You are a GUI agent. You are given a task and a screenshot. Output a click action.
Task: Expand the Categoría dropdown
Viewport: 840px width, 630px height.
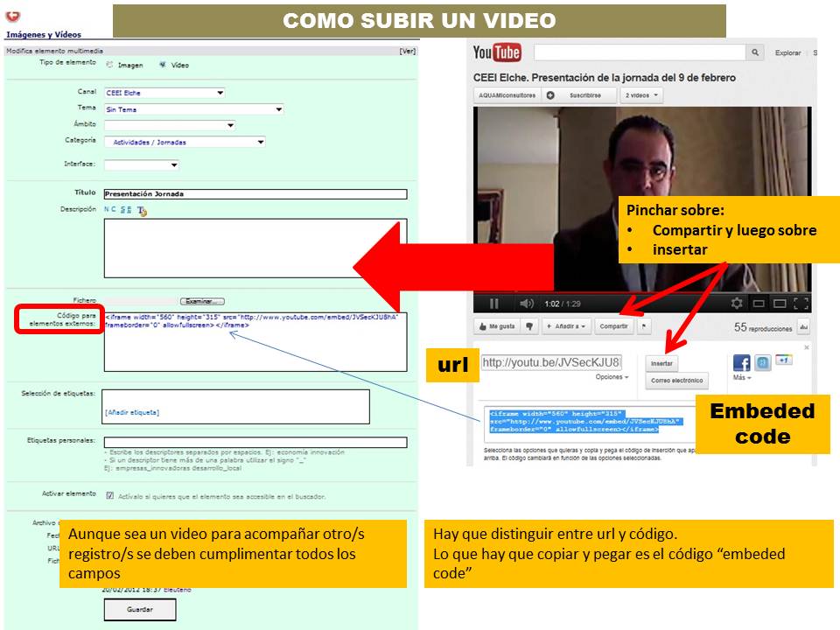(x=185, y=142)
